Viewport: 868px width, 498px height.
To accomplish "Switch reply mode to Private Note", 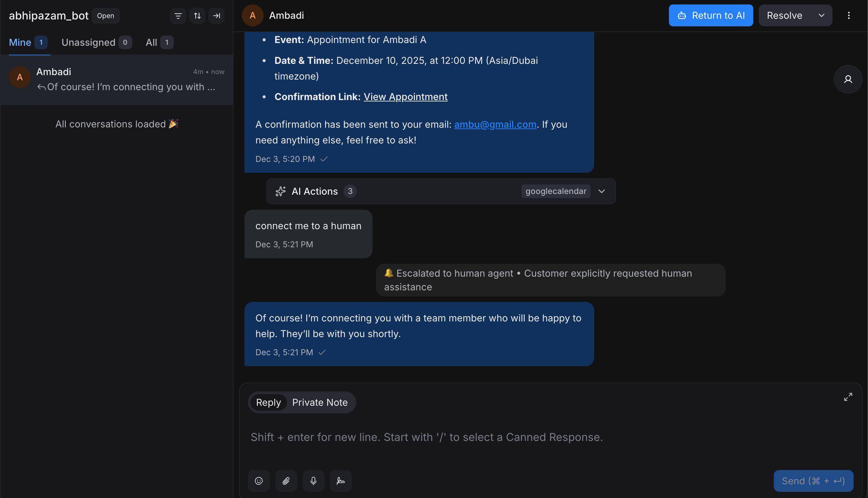I will click(x=320, y=402).
